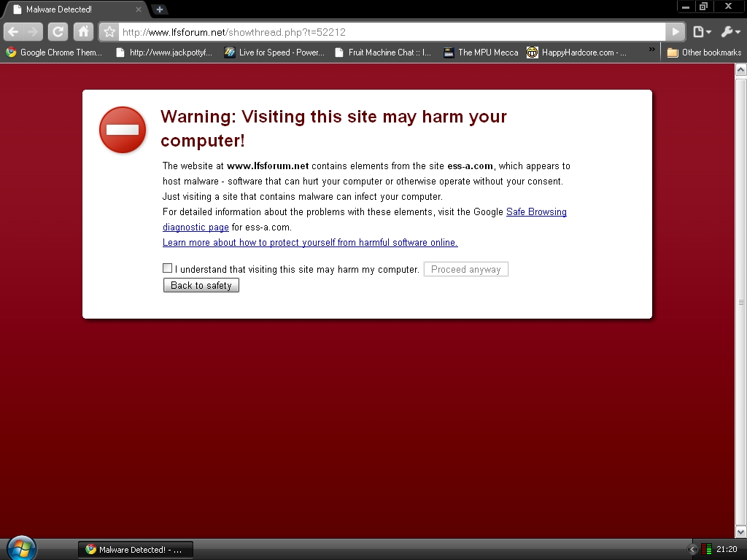Click the bold www.lfsforum.net text

[x=268, y=166]
